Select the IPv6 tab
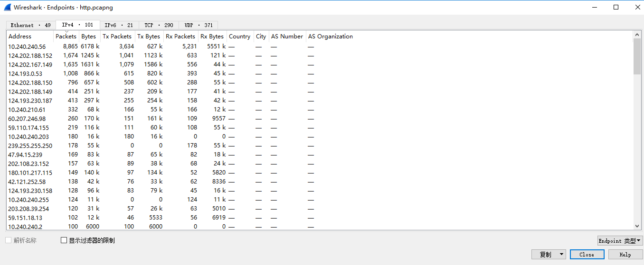This screenshot has width=644, height=265. pyautogui.click(x=119, y=25)
